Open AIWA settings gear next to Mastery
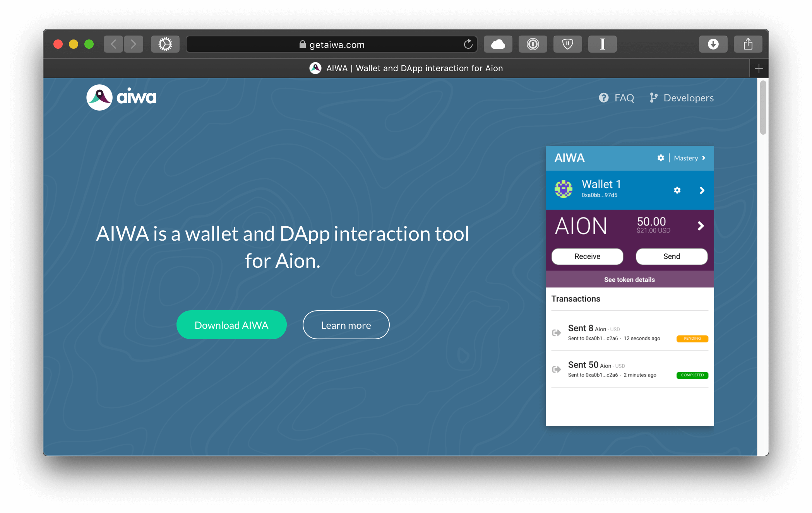 tap(661, 158)
